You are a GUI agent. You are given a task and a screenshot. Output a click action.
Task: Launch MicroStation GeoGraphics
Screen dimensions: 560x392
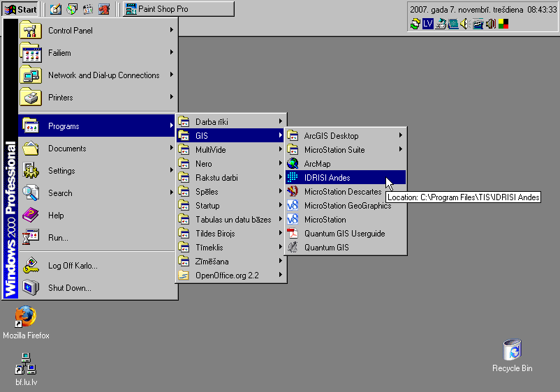click(346, 206)
